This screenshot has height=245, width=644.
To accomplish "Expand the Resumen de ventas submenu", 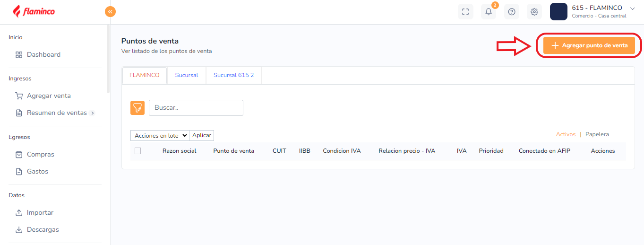I will click(x=93, y=113).
